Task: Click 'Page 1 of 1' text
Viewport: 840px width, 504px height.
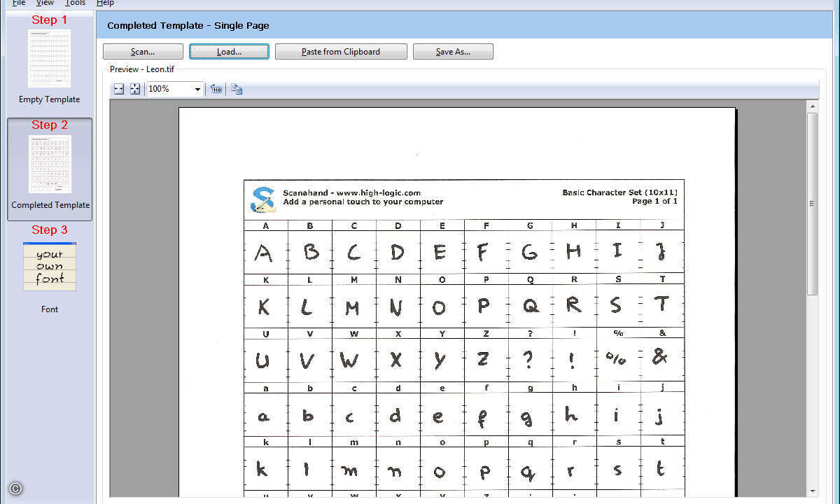Action: (x=654, y=202)
